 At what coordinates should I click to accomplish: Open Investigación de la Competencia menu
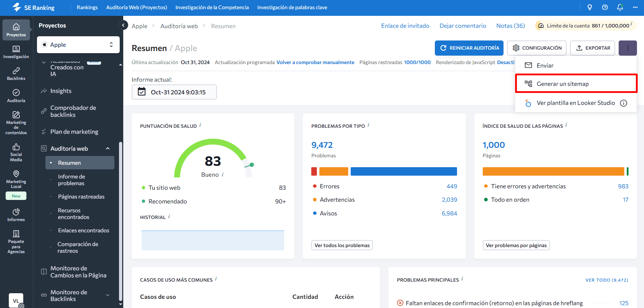[x=212, y=7]
